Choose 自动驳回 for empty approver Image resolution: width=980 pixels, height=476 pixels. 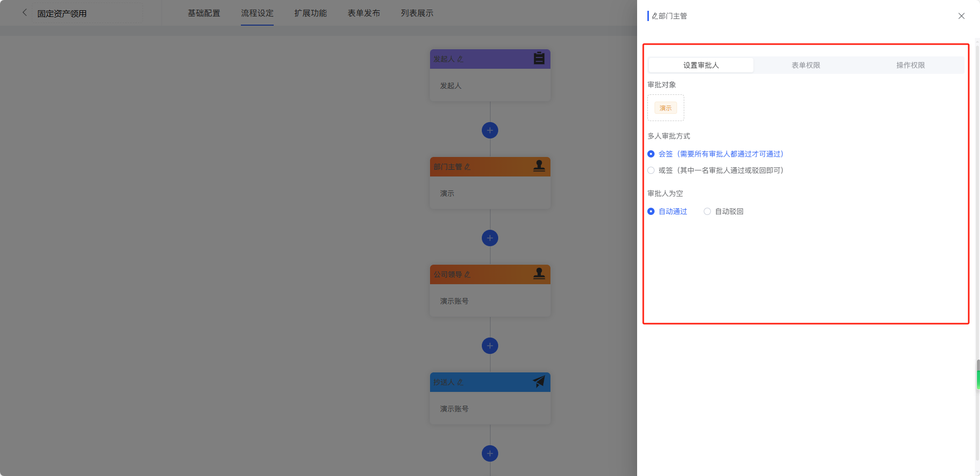707,211
